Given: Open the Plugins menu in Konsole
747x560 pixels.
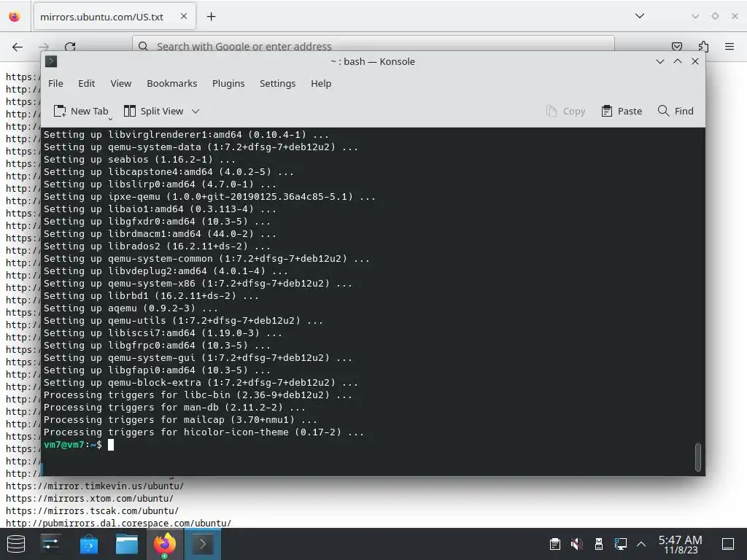Looking at the screenshot, I should (x=228, y=83).
